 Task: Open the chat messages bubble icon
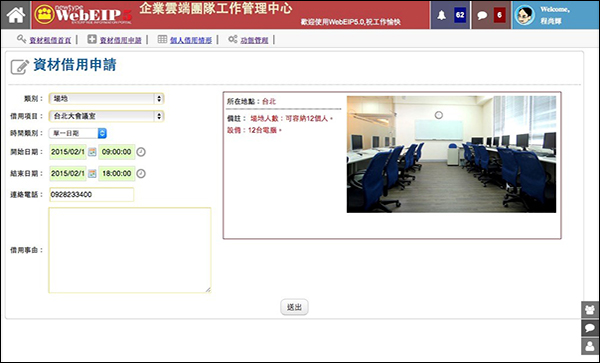point(482,15)
